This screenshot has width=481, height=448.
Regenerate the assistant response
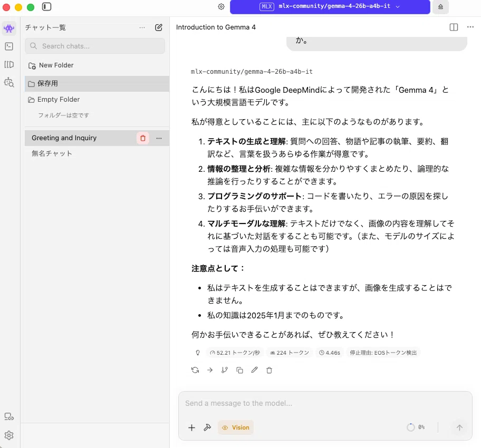(x=195, y=370)
